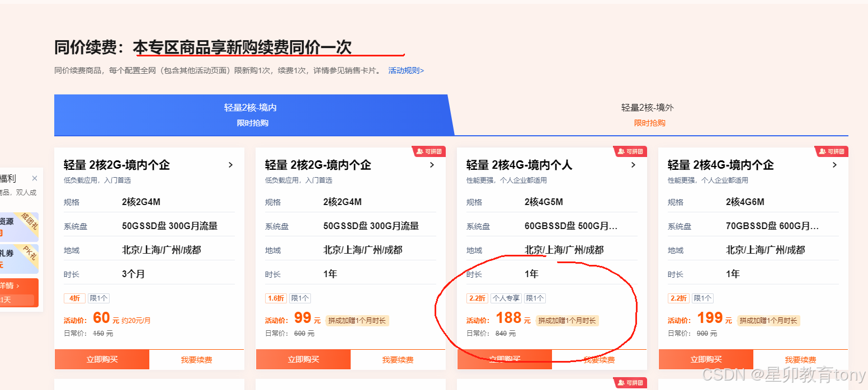Image resolution: width=868 pixels, height=390 pixels.
Task: Click 可拼团 badge on the 99元 card
Action: point(429,151)
